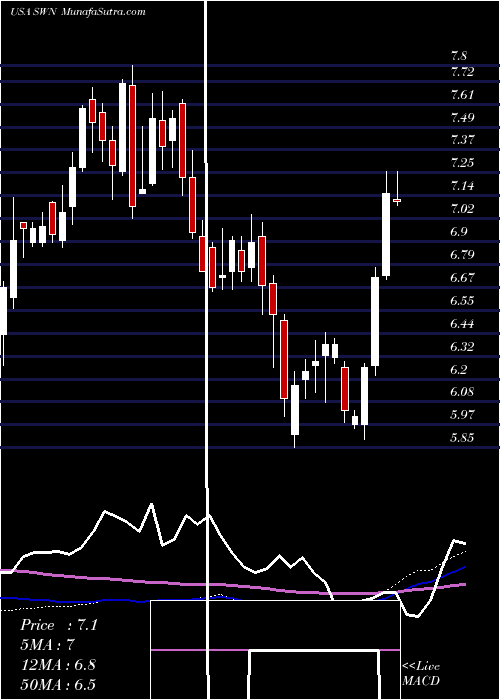Click the 'Price : 7.1' readout
This screenshot has height=700, width=500.
pyautogui.click(x=58, y=625)
